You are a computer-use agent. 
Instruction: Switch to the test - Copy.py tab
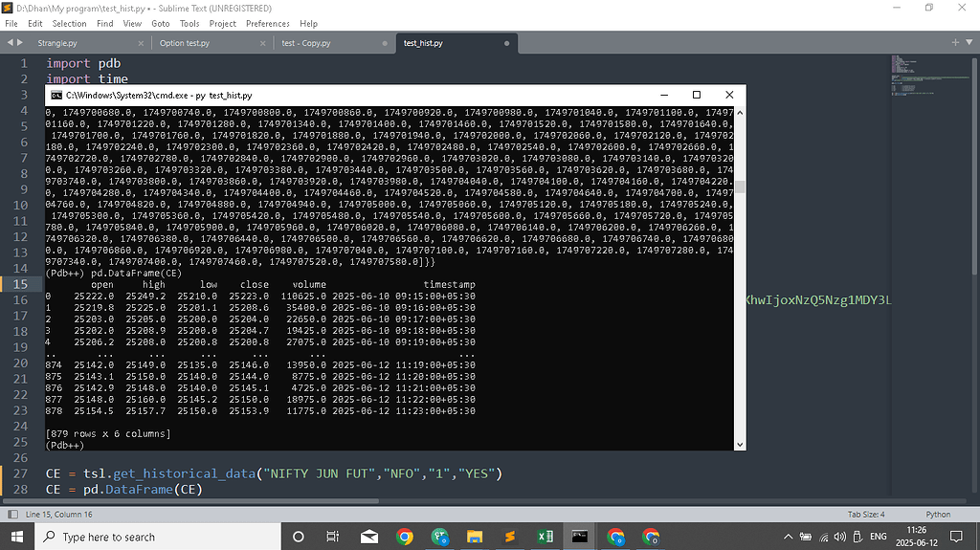pyautogui.click(x=306, y=43)
